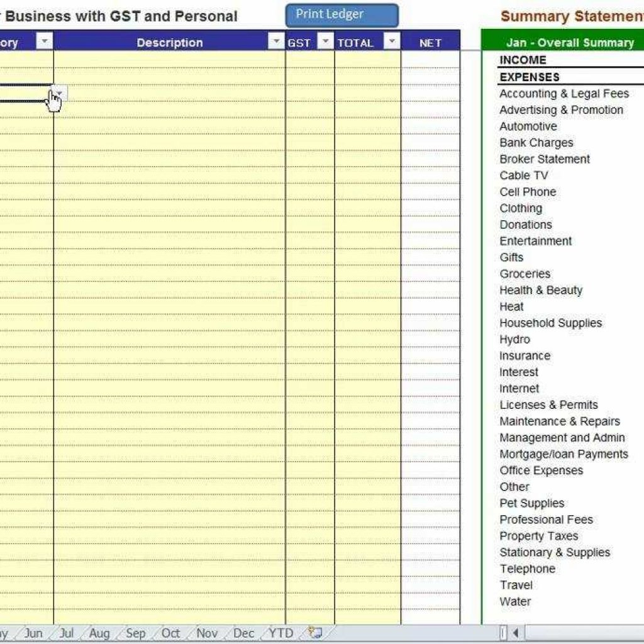Click the horizontal scrollbar left arrow
The height and width of the screenshot is (644, 644).
[x=516, y=633]
